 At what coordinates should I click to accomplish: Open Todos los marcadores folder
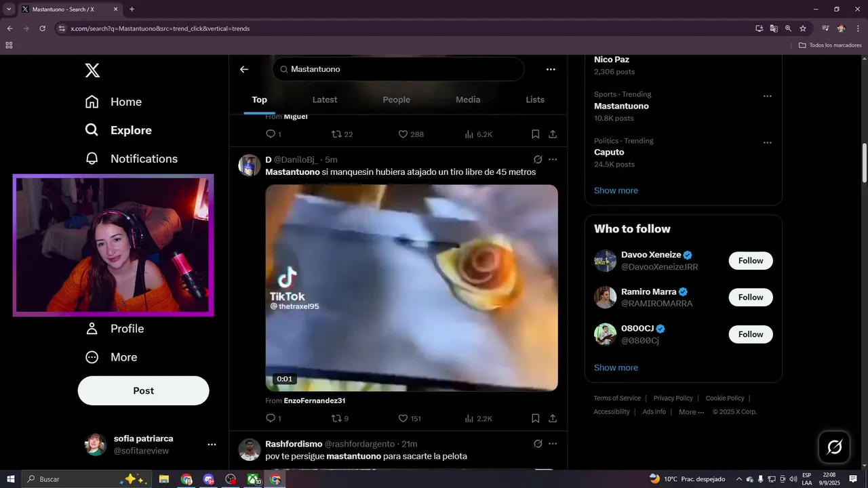tap(830, 45)
